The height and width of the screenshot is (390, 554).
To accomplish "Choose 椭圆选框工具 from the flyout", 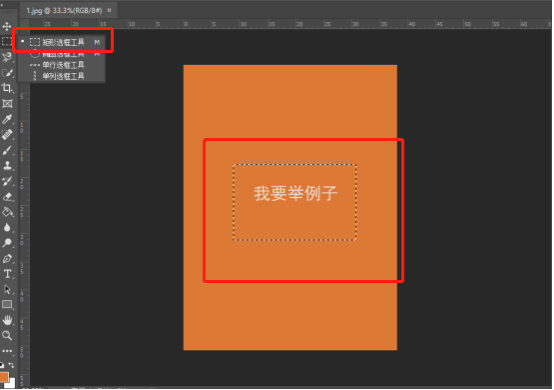I will pos(61,54).
